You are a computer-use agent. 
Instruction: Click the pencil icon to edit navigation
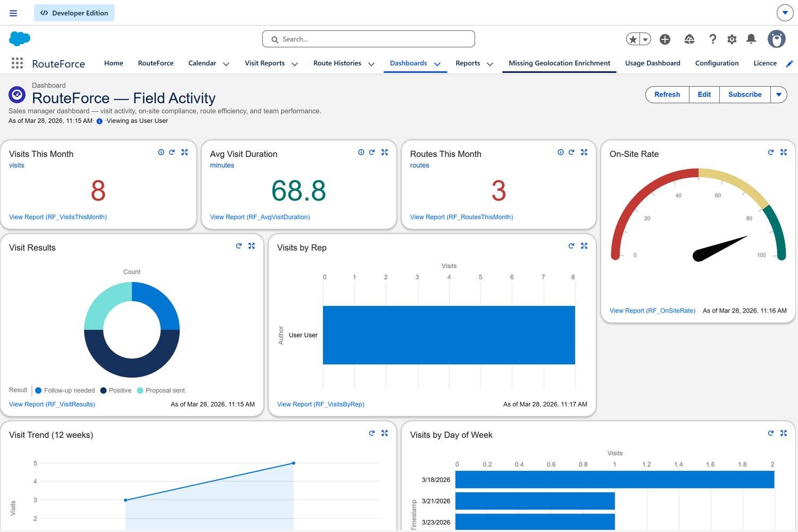789,64
